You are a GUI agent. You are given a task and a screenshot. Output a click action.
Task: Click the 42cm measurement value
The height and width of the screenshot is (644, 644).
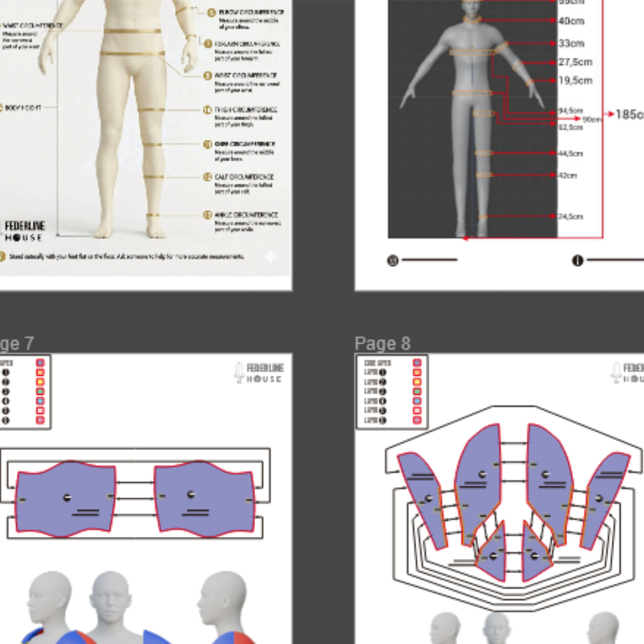click(567, 175)
